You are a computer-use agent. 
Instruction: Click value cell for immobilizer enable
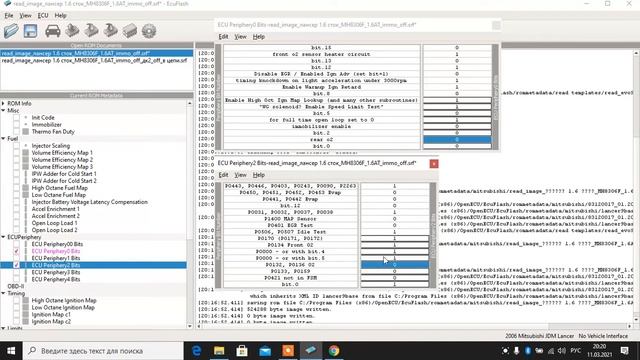(x=457, y=126)
